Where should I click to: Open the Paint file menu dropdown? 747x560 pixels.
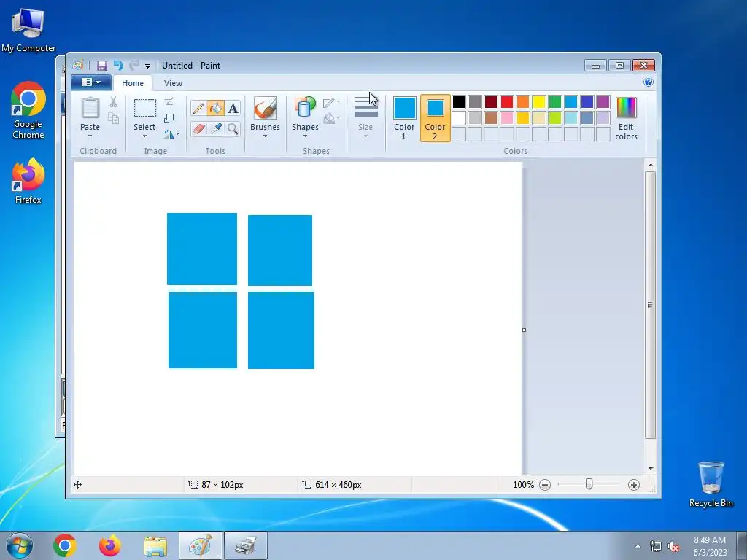[x=91, y=82]
